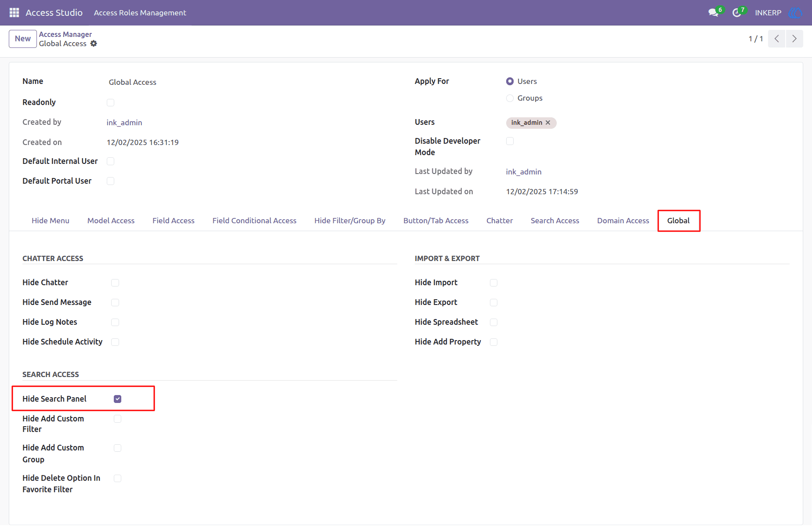Open the activities clock icon
This screenshot has width=812, height=526.
(737, 13)
